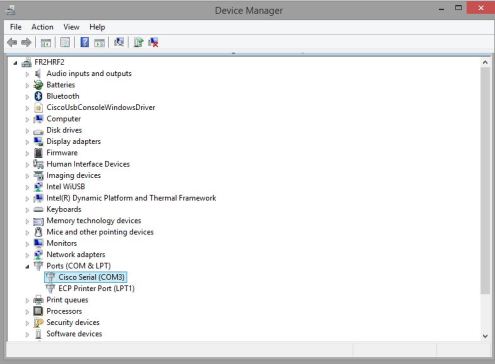
Task: Open the Action menu
Action: point(42,27)
